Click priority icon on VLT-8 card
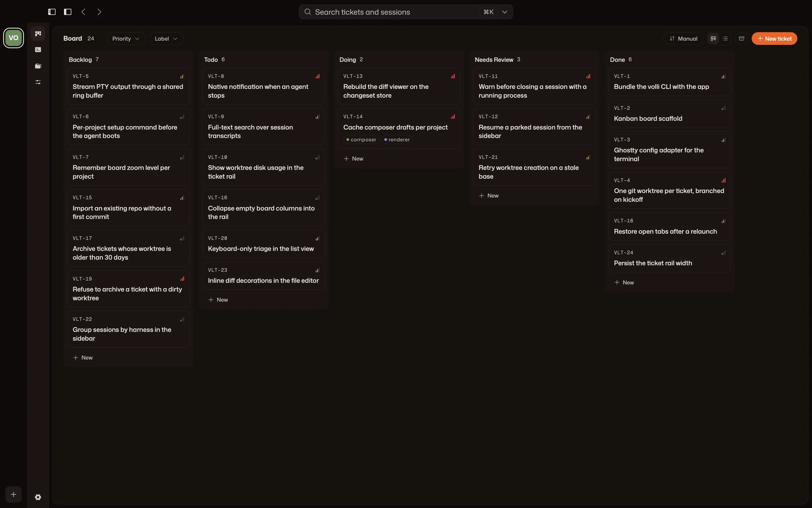 point(317,76)
